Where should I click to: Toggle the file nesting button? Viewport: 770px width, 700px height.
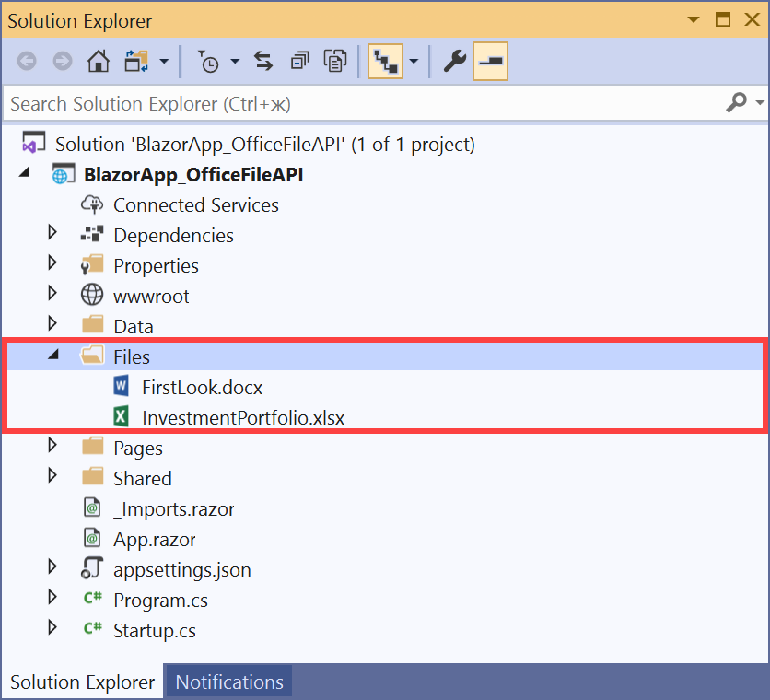coord(386,62)
